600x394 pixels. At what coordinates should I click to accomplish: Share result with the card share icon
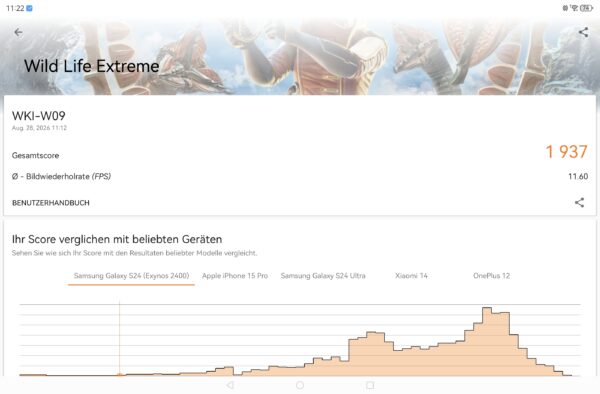click(579, 202)
